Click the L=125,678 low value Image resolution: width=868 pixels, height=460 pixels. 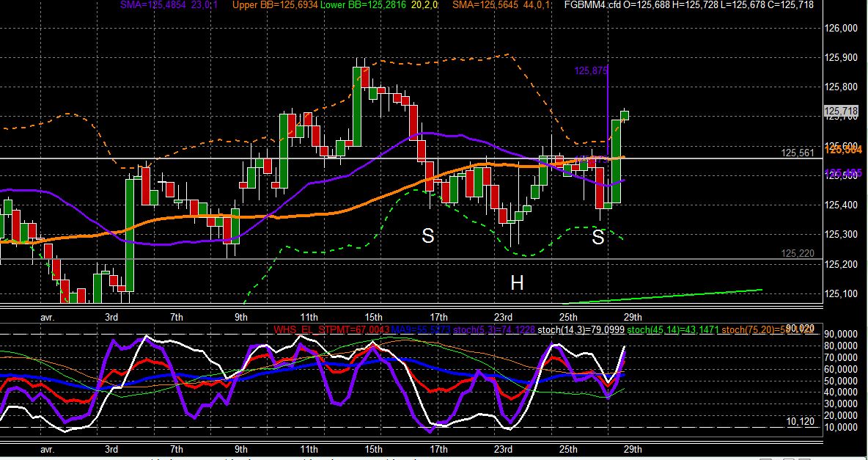[x=742, y=4]
